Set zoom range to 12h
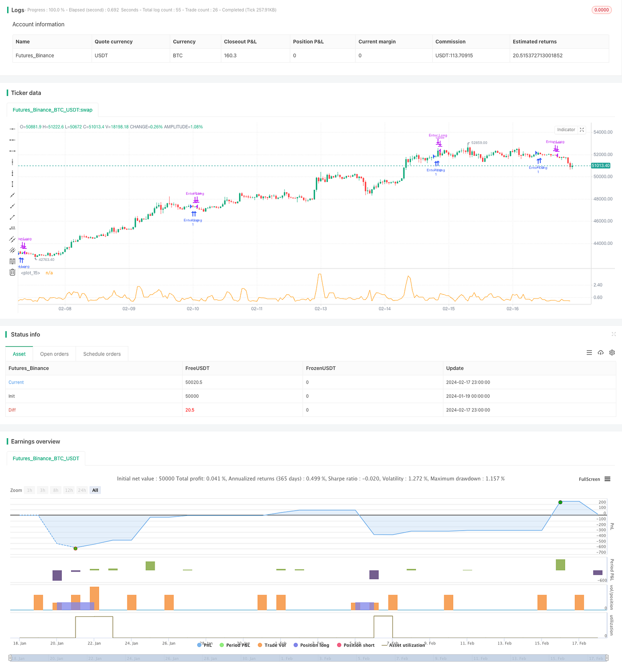This screenshot has width=622, height=672. pos(69,490)
